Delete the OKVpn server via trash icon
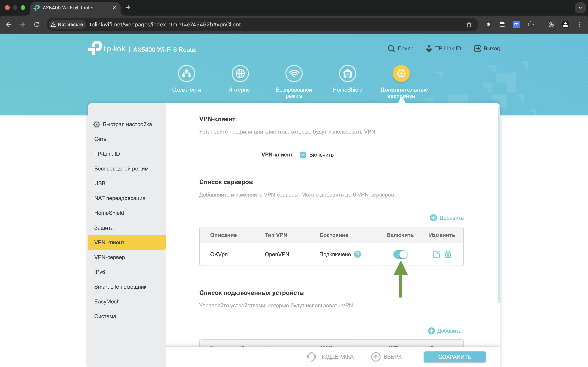The width and height of the screenshot is (588, 367). [448, 254]
